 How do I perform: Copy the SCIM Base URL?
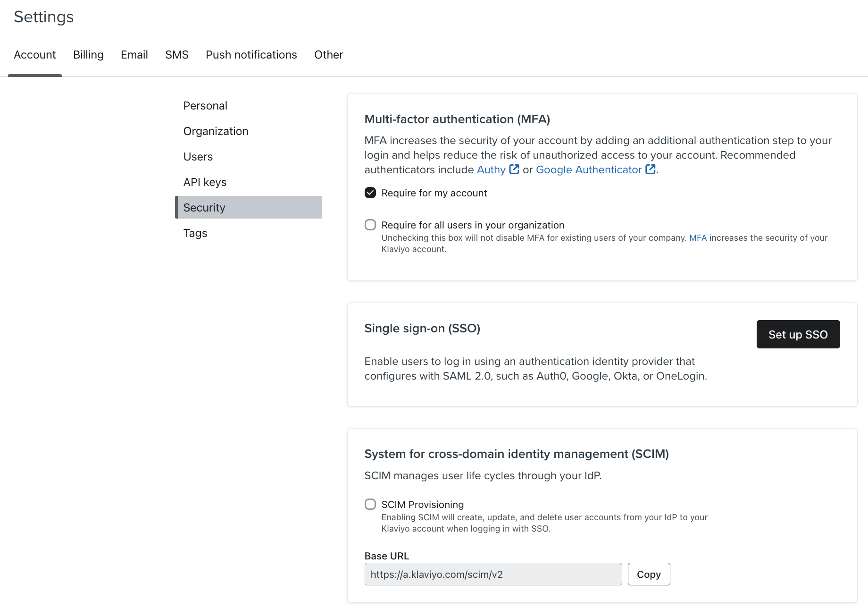point(649,574)
